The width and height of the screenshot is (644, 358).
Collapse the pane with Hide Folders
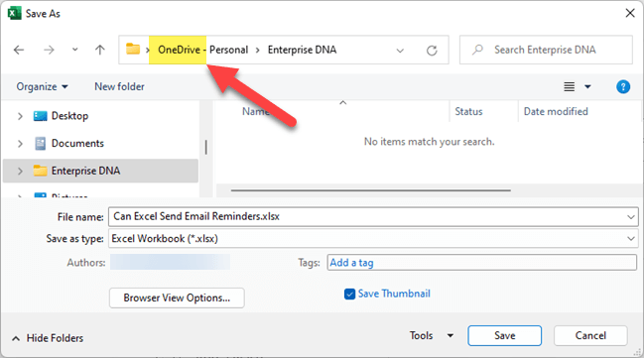pos(48,338)
